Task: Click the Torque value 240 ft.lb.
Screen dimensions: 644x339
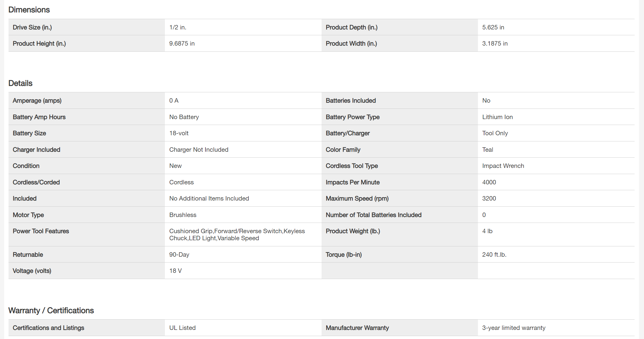Action: [494, 255]
